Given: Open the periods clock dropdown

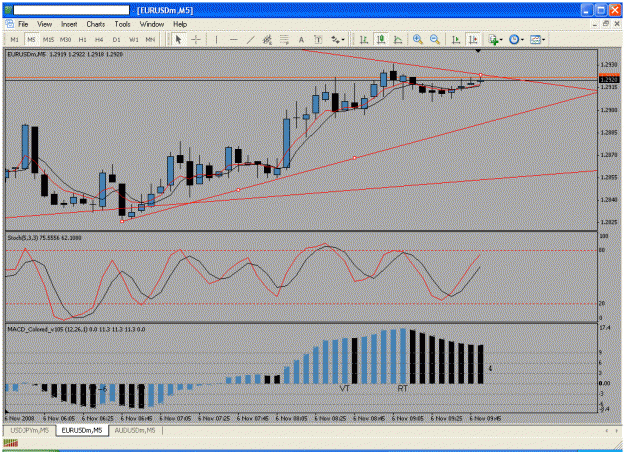Looking at the screenshot, I should pos(516,39).
